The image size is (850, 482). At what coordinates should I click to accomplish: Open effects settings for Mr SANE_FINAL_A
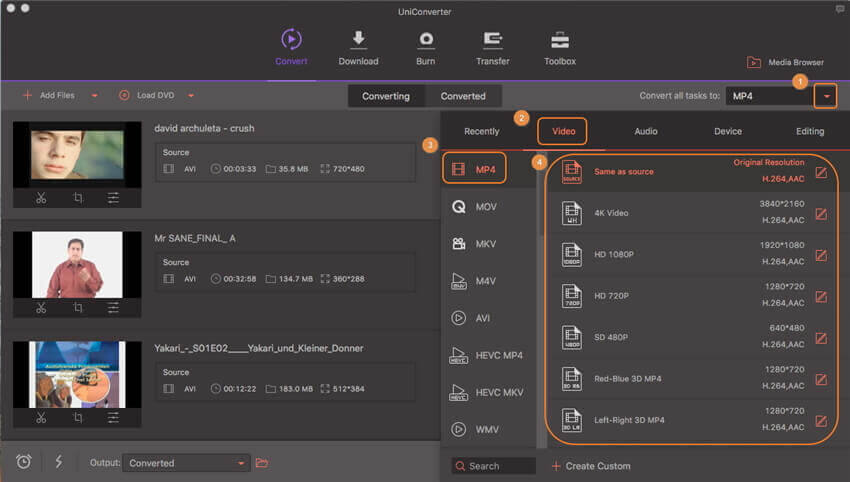point(113,308)
